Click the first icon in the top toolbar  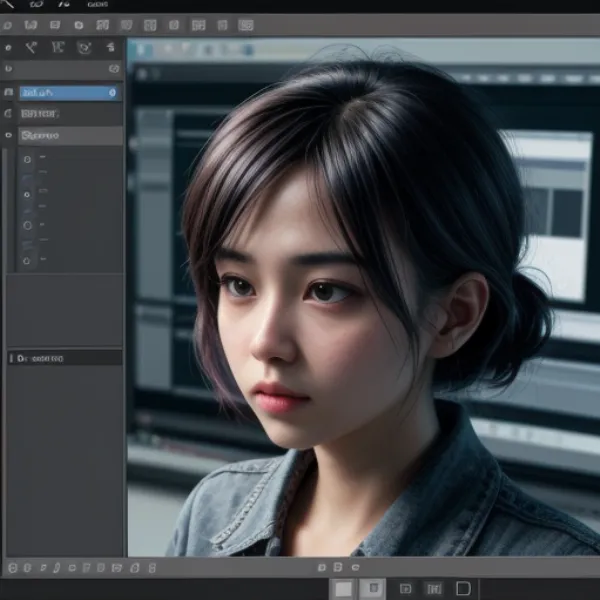pyautogui.click(x=8, y=24)
